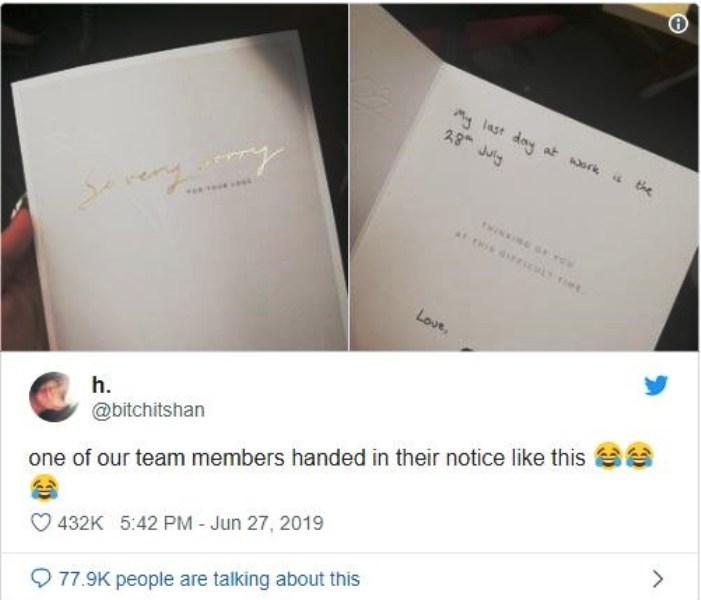The height and width of the screenshot is (600, 701).
Task: Click the speech bubble reply icon
Action: click(x=41, y=579)
